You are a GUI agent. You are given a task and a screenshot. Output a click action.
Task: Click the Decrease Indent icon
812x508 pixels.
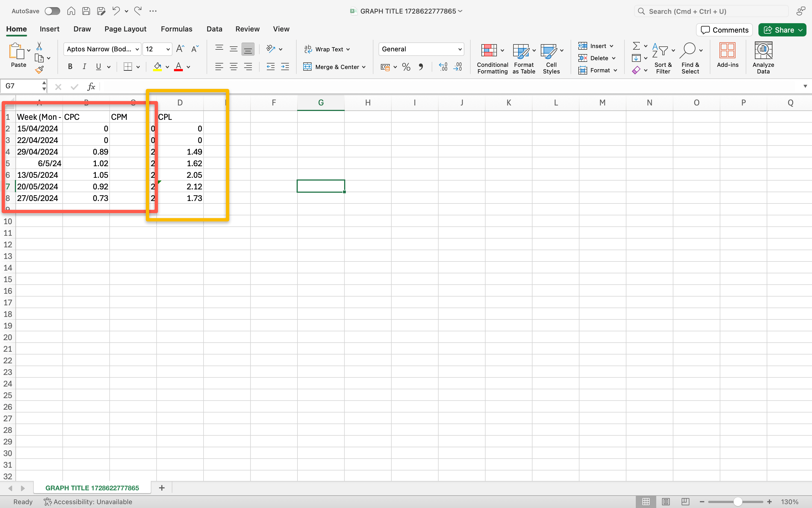click(x=270, y=67)
